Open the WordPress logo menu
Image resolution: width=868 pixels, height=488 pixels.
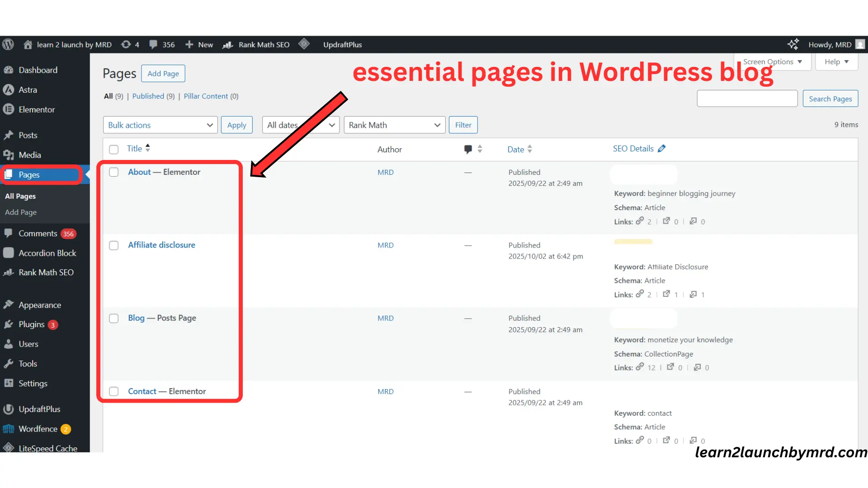(8, 44)
